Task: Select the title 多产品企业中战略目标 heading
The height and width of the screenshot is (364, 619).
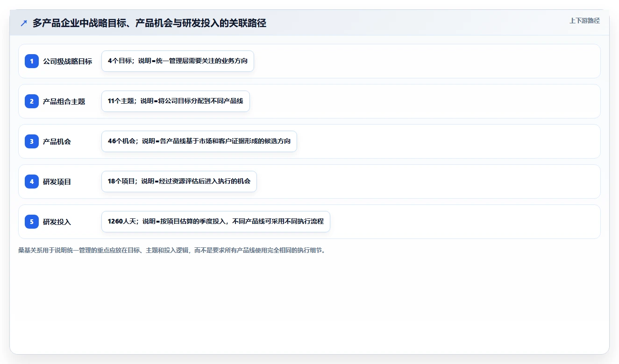Action: 149,23
